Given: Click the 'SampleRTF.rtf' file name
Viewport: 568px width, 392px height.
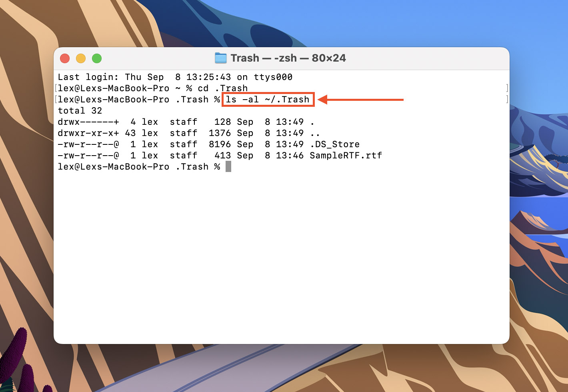Looking at the screenshot, I should pos(346,155).
